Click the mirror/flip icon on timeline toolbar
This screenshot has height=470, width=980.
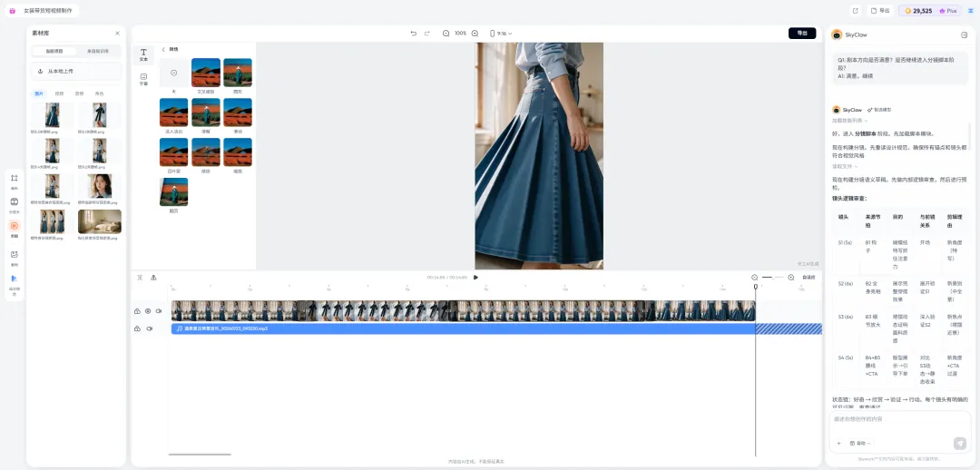click(153, 278)
